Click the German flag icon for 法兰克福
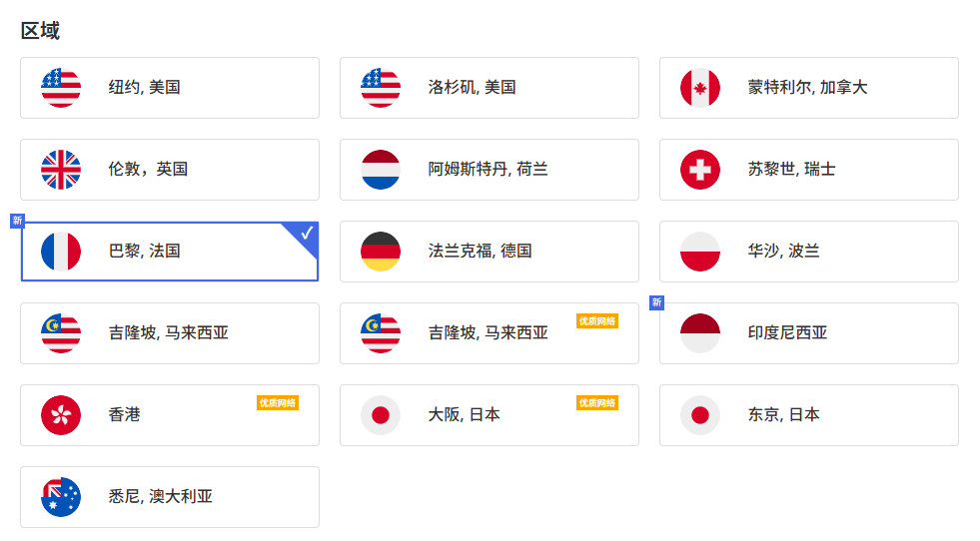This screenshot has height=541, width=980. 381,252
